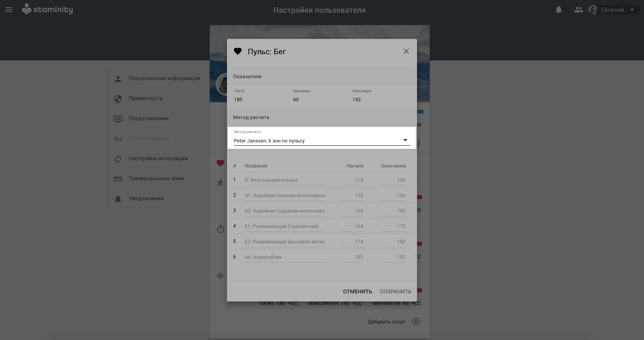Open the Метод расчета dropdown
The height and width of the screenshot is (340, 644).
click(322, 141)
